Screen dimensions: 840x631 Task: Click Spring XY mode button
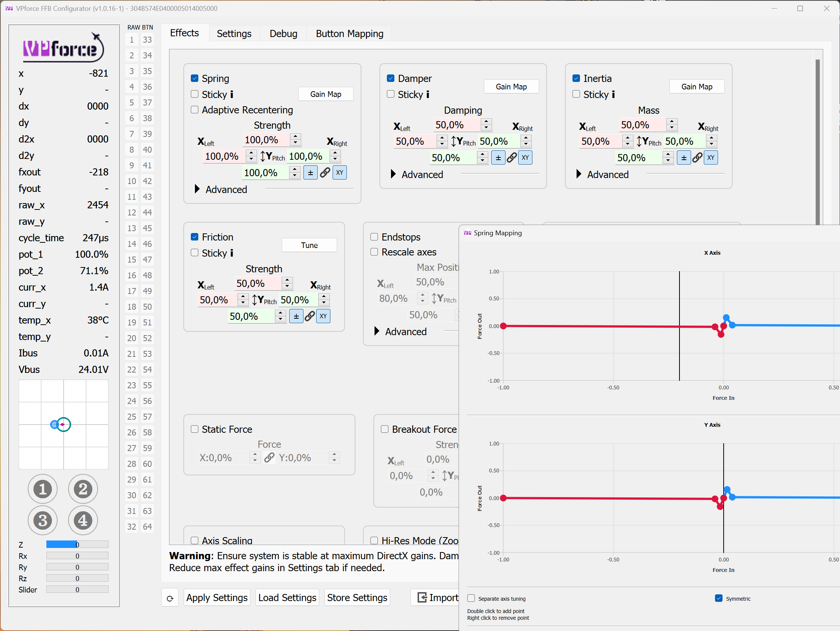coord(339,172)
